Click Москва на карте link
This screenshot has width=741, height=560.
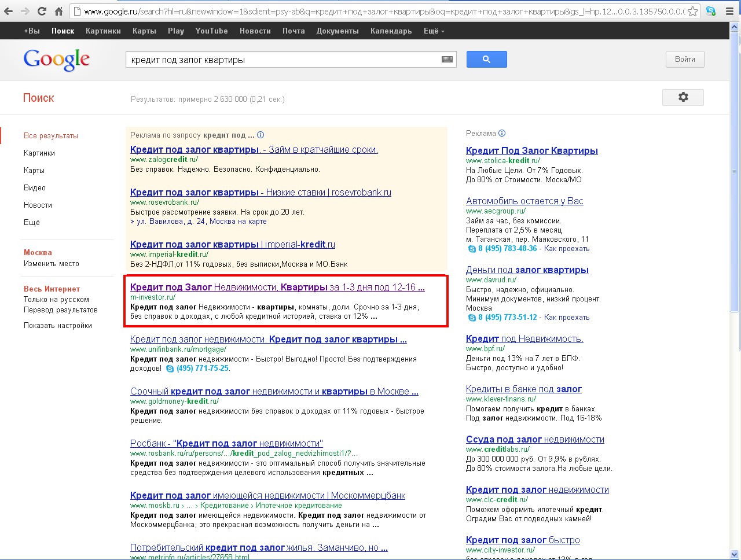[238, 221]
